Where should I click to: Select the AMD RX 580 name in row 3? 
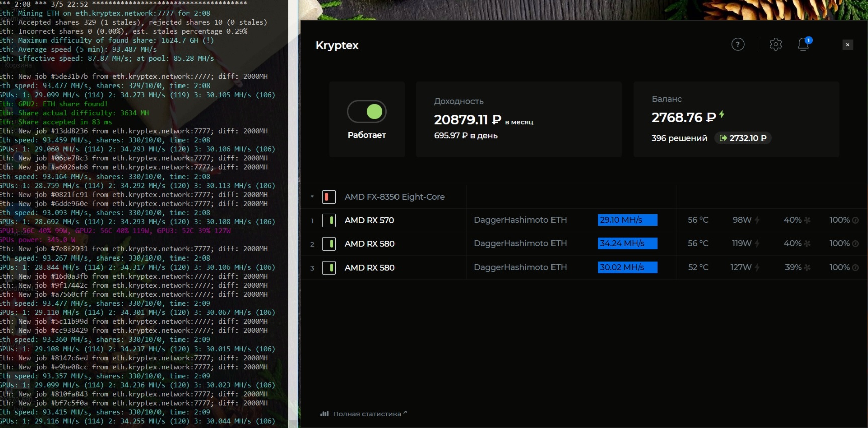pyautogui.click(x=369, y=268)
